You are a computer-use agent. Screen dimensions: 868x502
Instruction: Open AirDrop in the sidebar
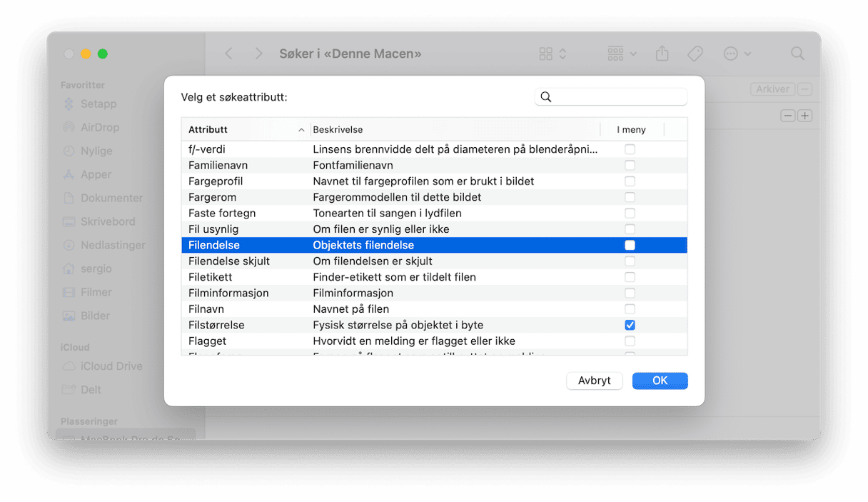click(x=99, y=127)
